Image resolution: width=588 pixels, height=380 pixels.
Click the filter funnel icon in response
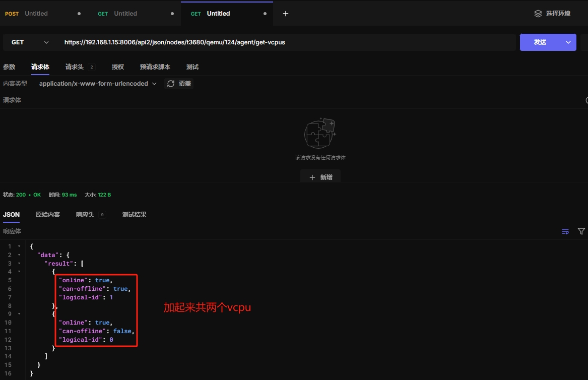(x=581, y=231)
